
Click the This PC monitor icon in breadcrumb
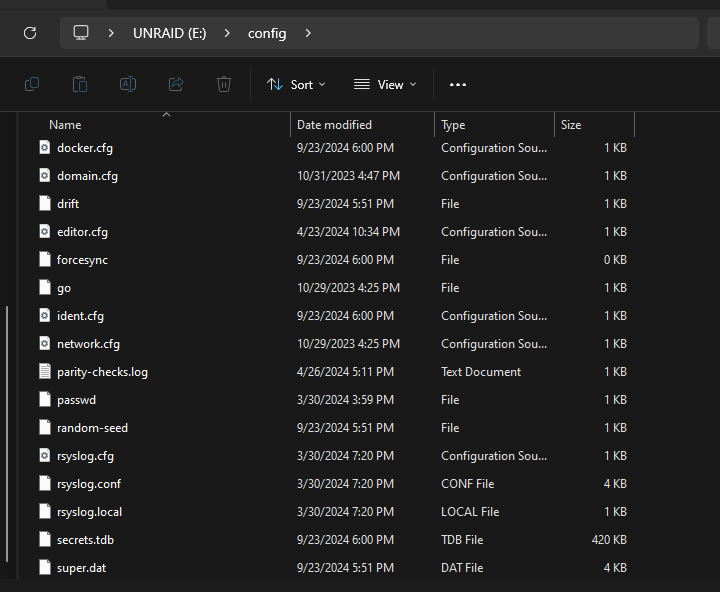click(81, 33)
